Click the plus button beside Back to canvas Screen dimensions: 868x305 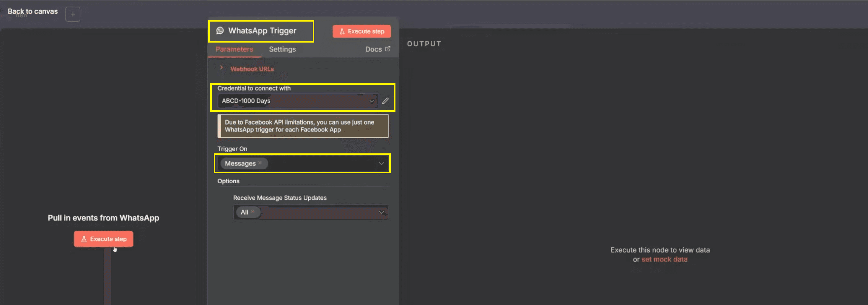coord(73,14)
